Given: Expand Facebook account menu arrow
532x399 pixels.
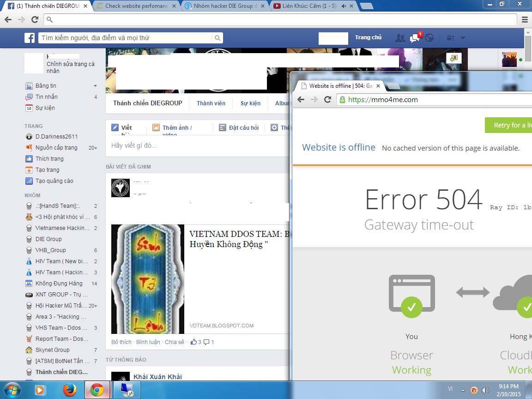Looking at the screenshot, I should click(463, 38).
